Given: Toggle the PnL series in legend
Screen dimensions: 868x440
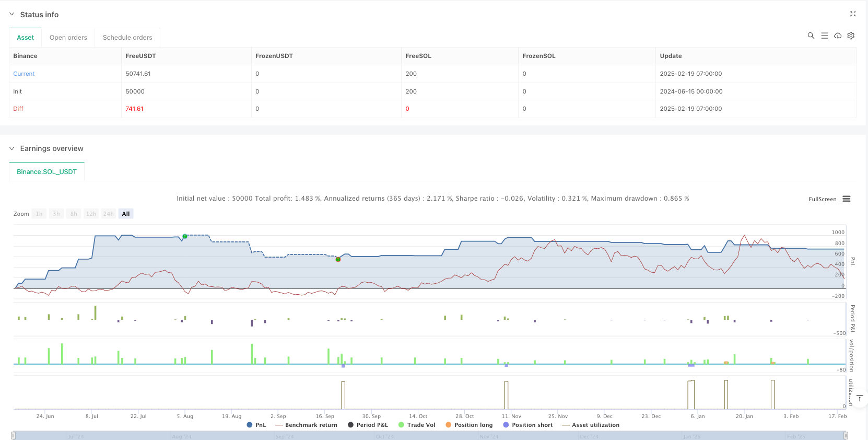Looking at the screenshot, I should [x=256, y=425].
